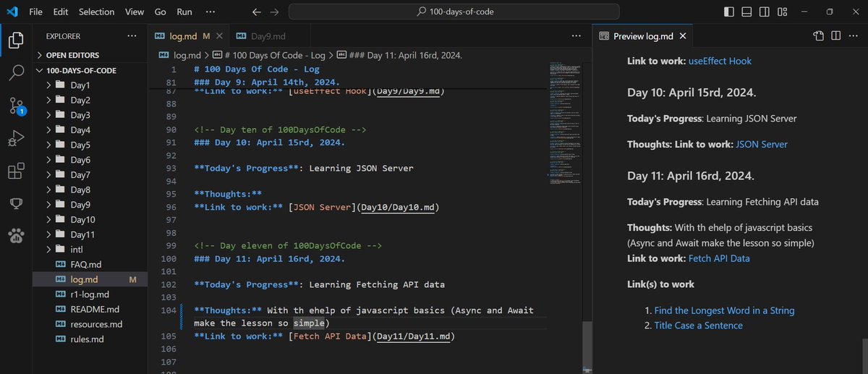868x374 pixels.
Task: Activate the Preview log.md tab
Action: (x=644, y=36)
